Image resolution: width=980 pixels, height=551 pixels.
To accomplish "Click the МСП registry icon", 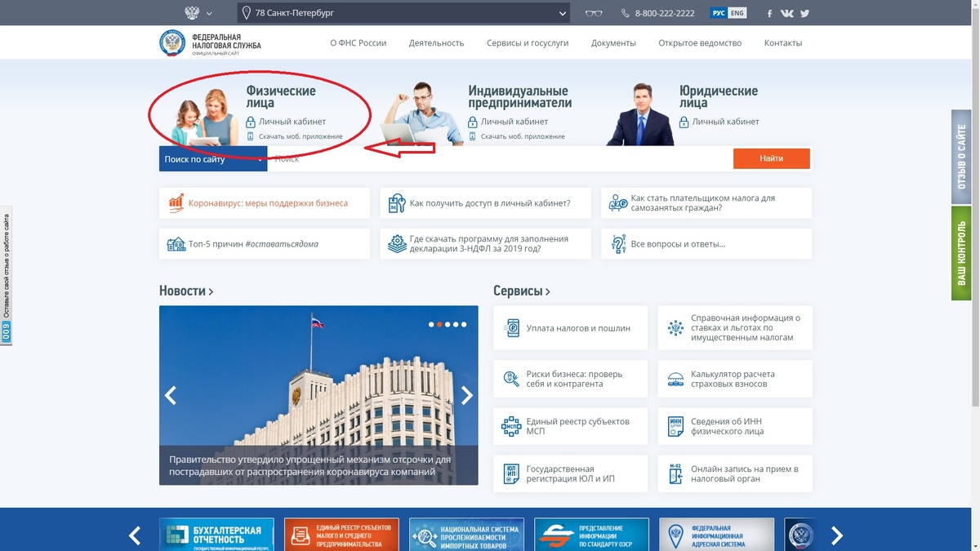I will pos(512,426).
